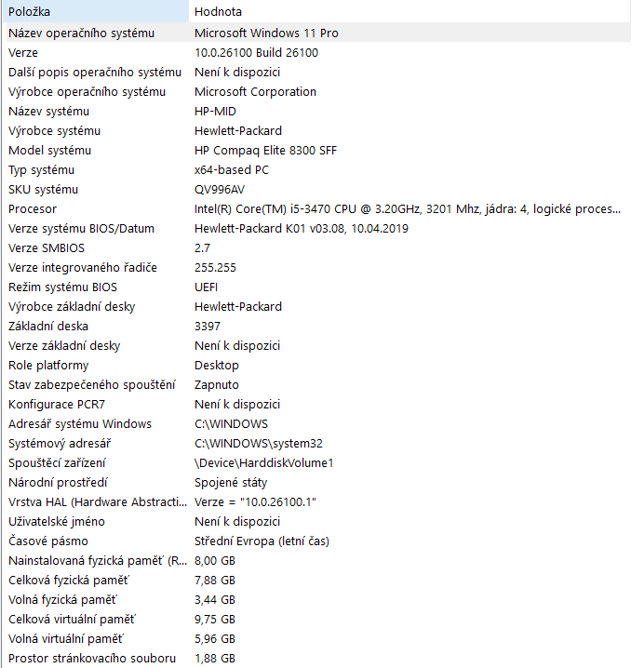The width and height of the screenshot is (644, 668).
Task: Select 'Verze systému BIOS/Datum' row
Action: 316,229
